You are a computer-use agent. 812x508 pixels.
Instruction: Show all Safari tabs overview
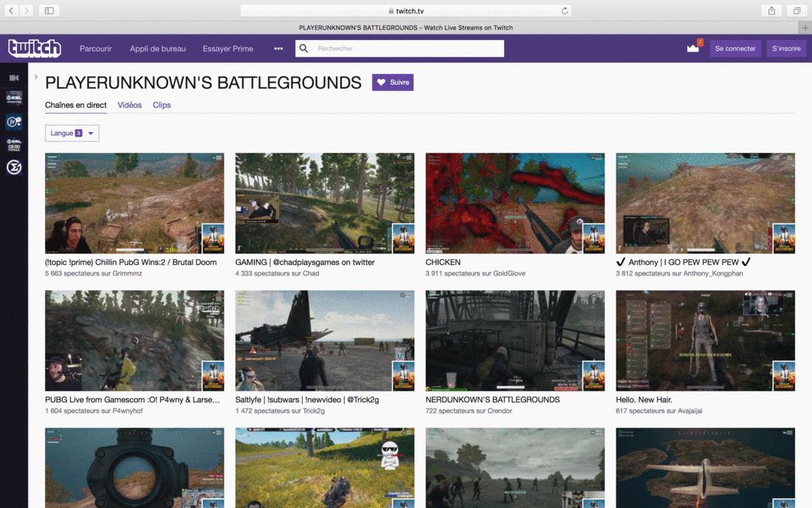796,10
